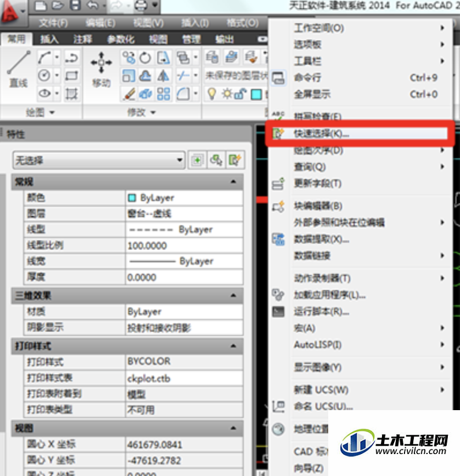This screenshot has width=460, height=476.
Task: Select the mirror tool icon
Action: pos(164,76)
